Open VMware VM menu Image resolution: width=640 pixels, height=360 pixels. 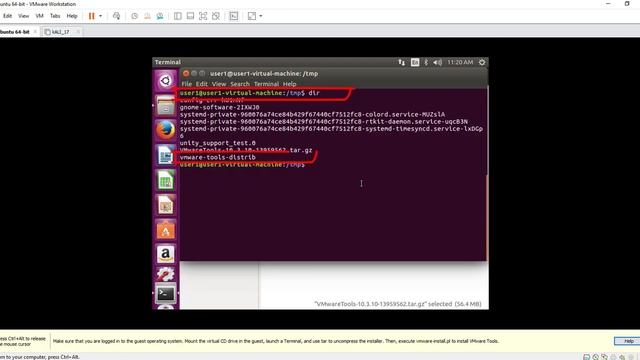click(39, 16)
